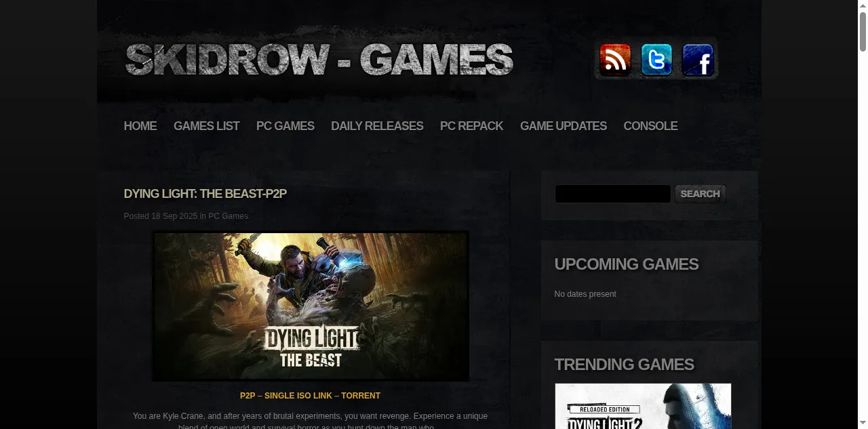Open the Dying Light: The Beast-P2P post title
This screenshot has height=429, width=868.
point(205,194)
